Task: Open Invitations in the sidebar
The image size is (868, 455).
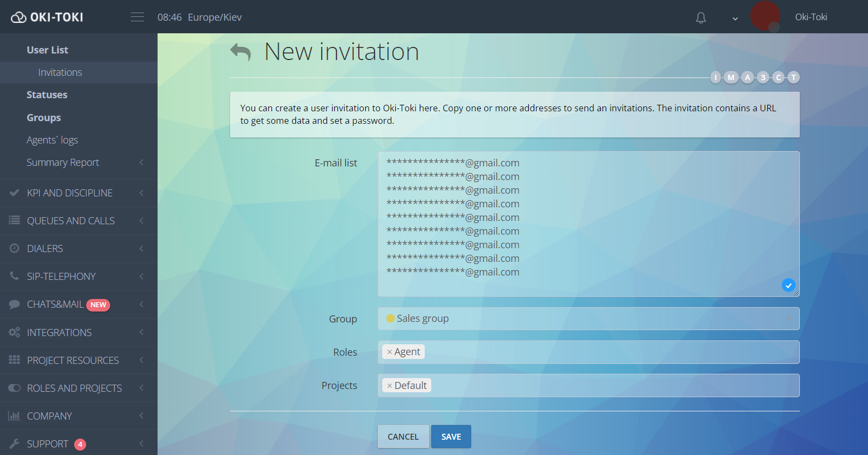Action: point(60,73)
